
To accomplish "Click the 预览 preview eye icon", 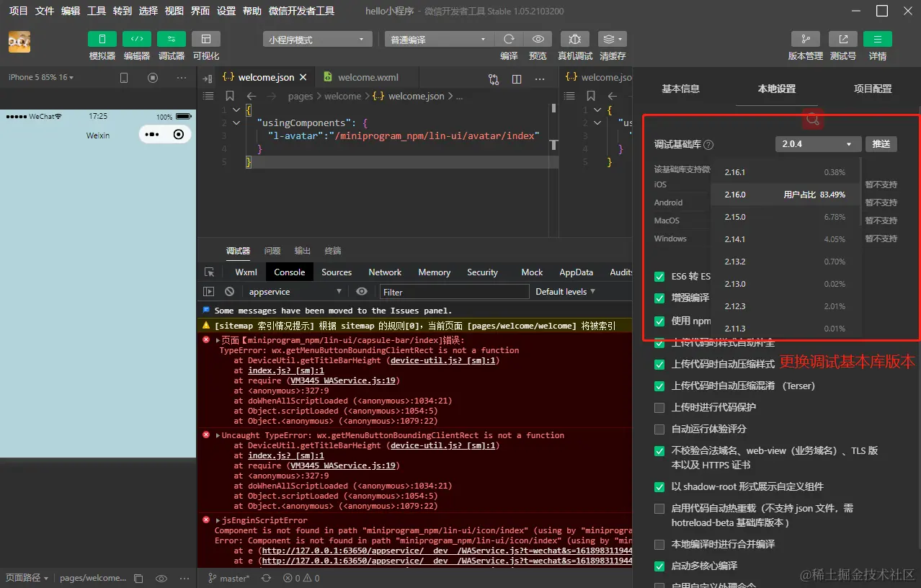I will pos(538,39).
